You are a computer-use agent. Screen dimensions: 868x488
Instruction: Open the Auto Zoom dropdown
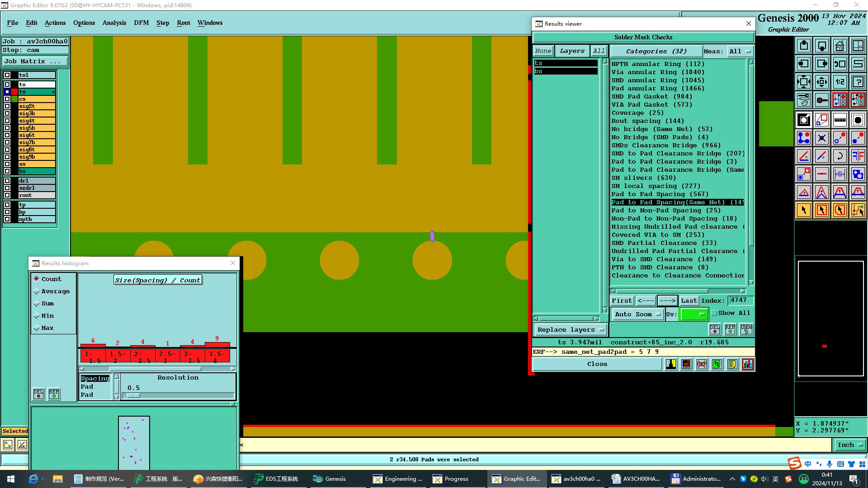pos(638,314)
